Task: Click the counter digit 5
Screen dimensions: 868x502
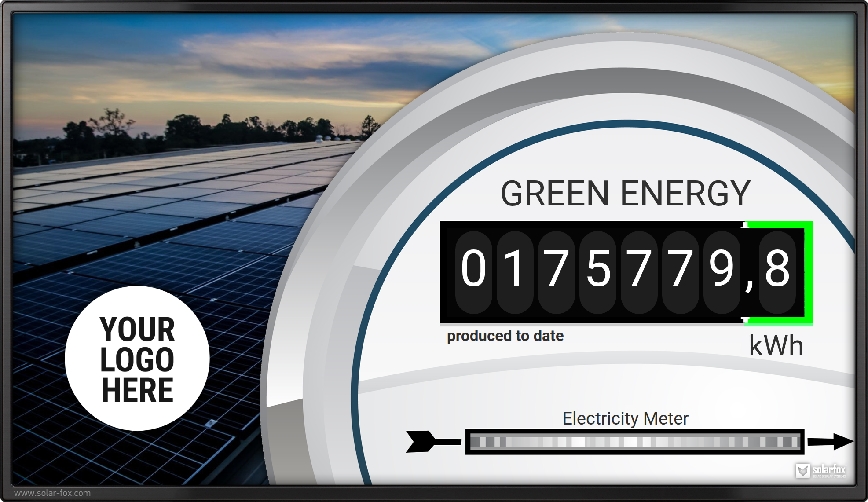Action: tap(598, 269)
